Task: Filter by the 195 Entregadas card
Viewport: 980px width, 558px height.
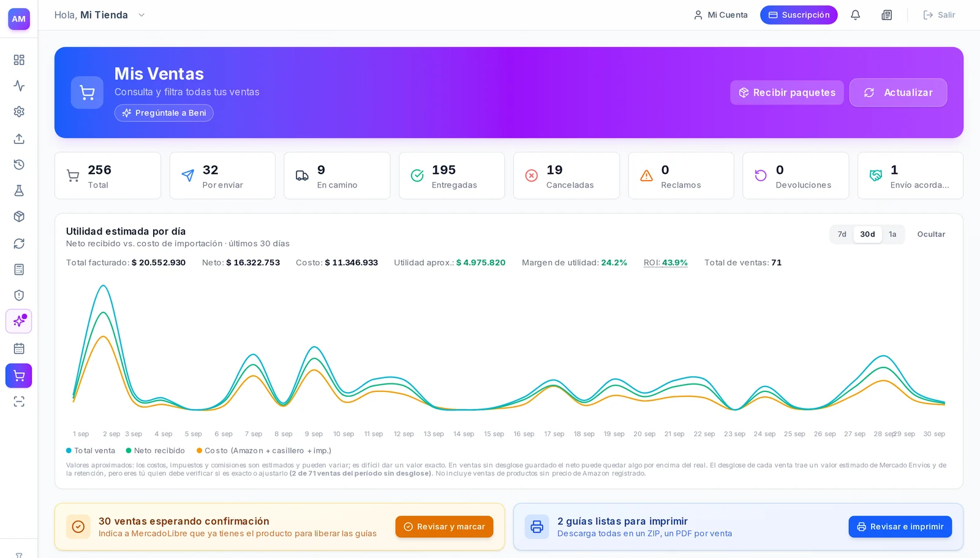Action: [x=451, y=176]
